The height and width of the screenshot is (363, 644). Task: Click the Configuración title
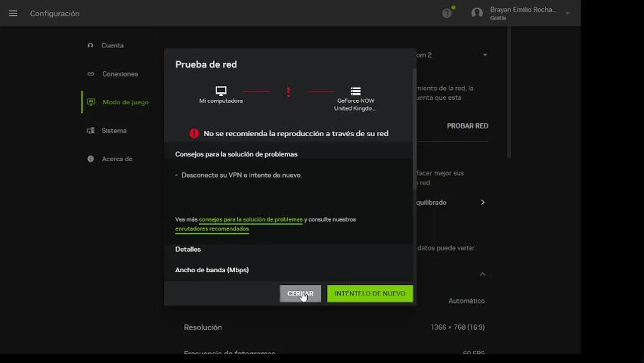(x=55, y=14)
